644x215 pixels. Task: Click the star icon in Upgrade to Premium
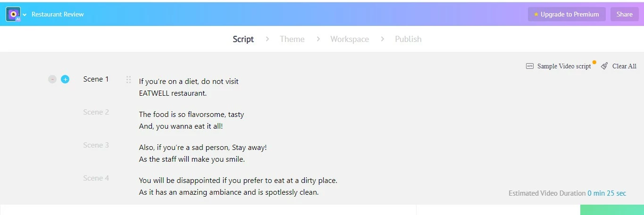pyautogui.click(x=536, y=15)
